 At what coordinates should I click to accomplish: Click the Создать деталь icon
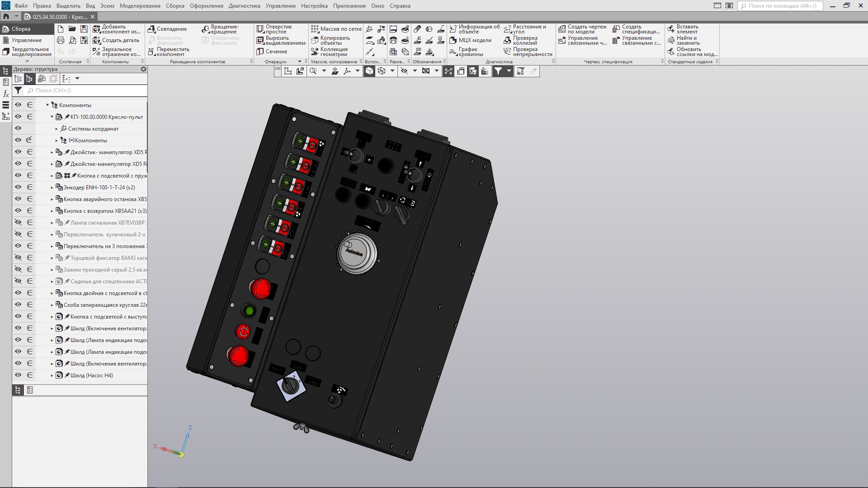pos(96,40)
